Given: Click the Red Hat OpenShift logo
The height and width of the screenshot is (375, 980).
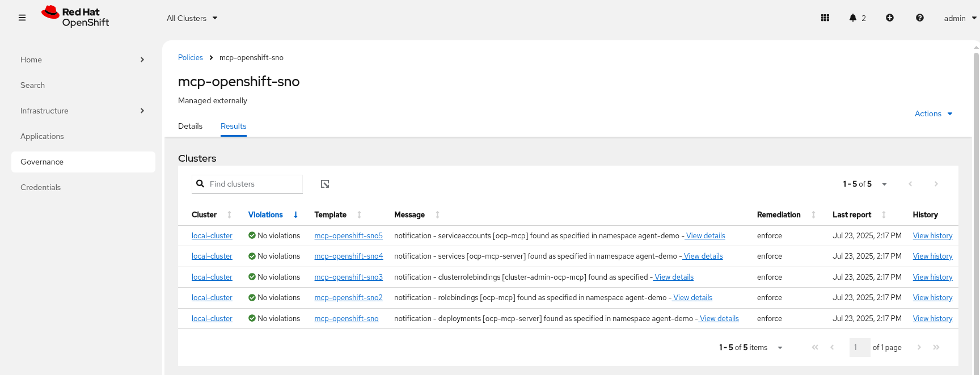Looking at the screenshot, I should (75, 17).
